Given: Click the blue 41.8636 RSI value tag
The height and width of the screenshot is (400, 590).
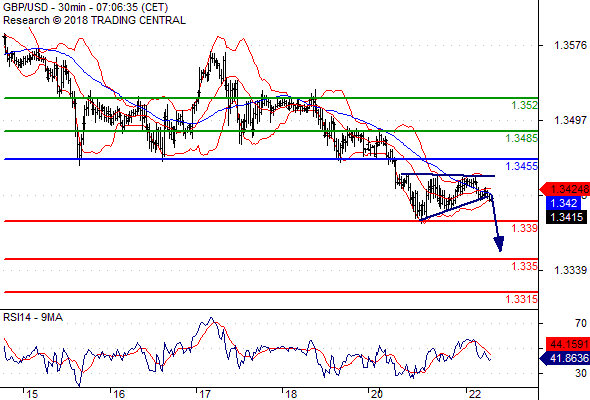Looking at the screenshot, I should [x=565, y=358].
